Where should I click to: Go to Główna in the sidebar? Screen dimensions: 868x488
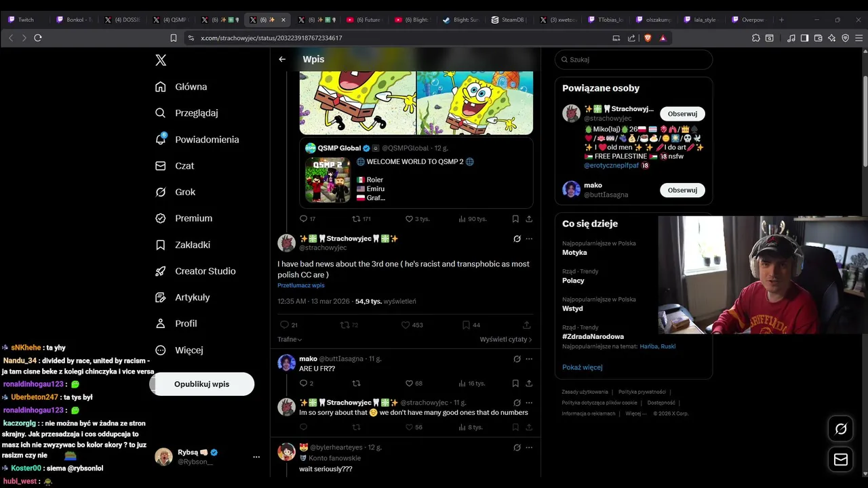coord(181,87)
